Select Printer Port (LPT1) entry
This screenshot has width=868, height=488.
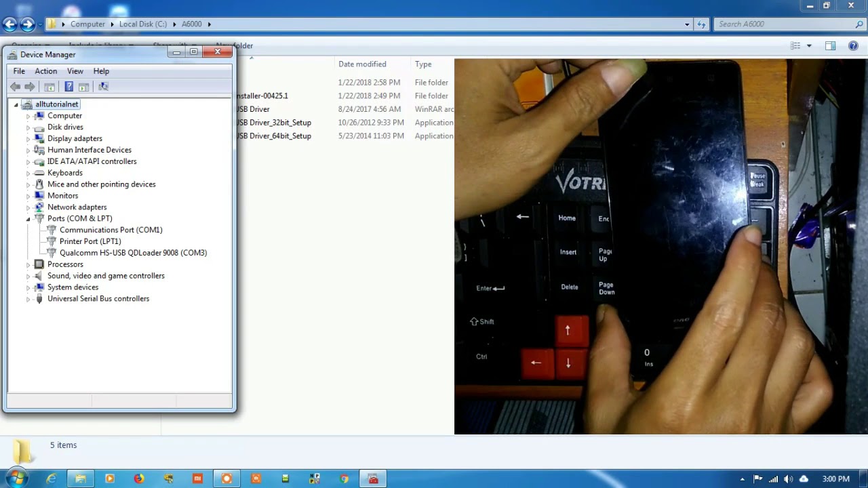tap(90, 241)
